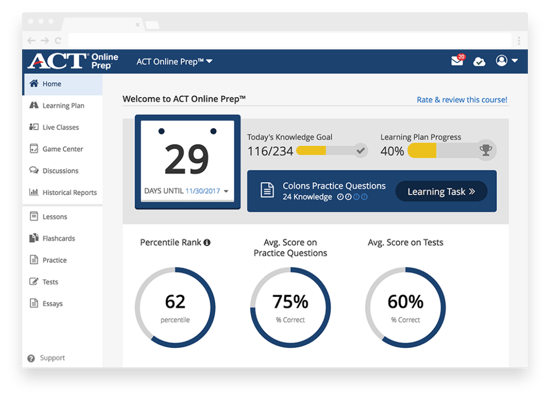Click the Colons Practice Questions document icon
This screenshot has width=550, height=400.
(x=267, y=191)
